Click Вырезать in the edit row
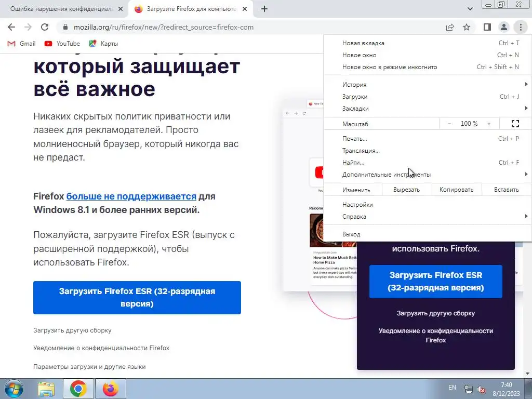The image size is (532, 399). point(406,190)
